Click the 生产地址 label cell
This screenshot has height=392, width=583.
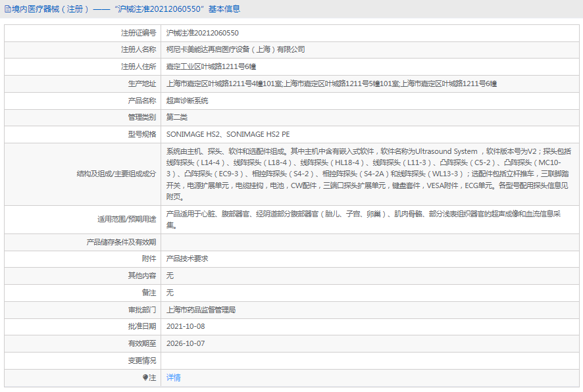tap(82, 84)
